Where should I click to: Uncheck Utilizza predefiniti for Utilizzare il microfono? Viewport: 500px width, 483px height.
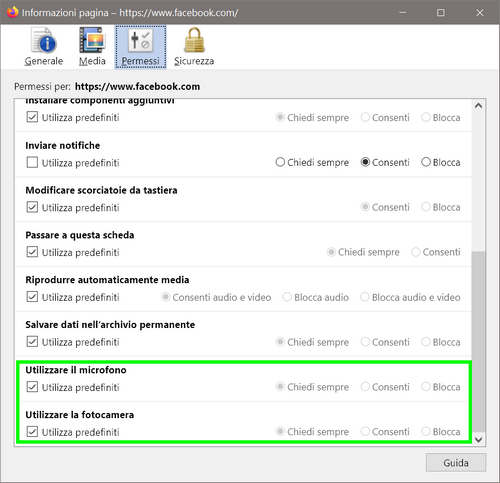point(32,387)
